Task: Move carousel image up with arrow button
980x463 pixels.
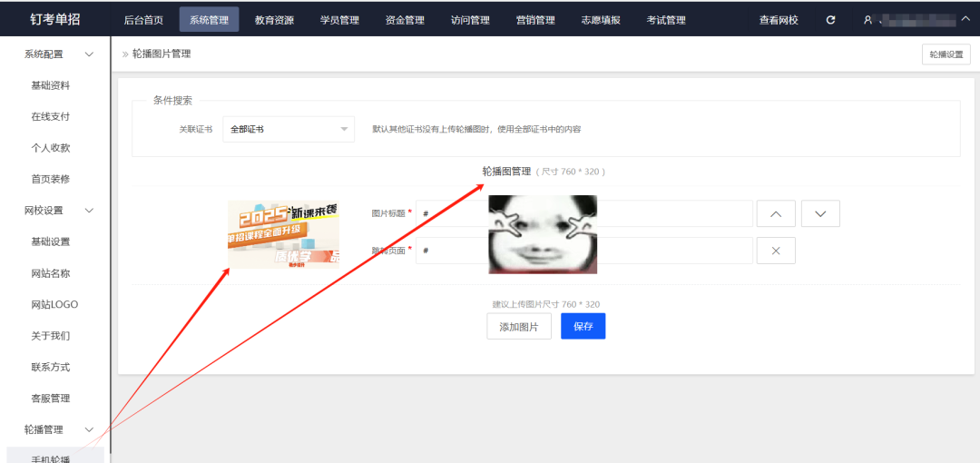Action: [775, 213]
